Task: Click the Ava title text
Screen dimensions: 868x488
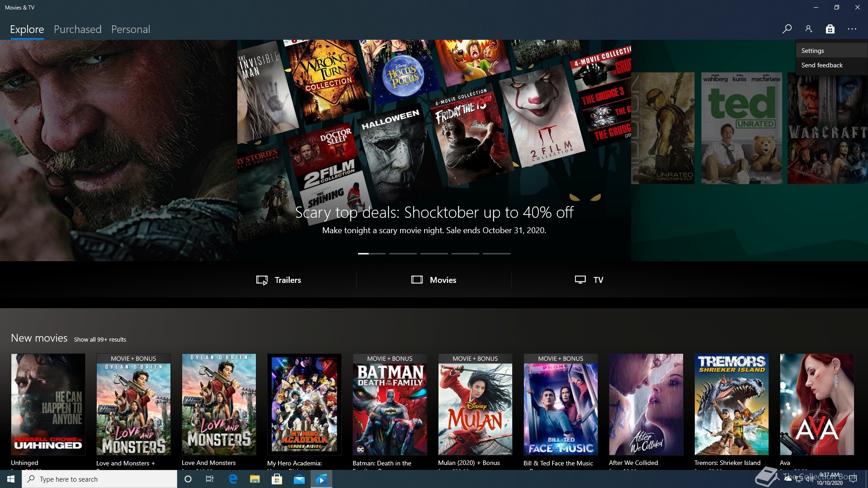Action: [785, 463]
